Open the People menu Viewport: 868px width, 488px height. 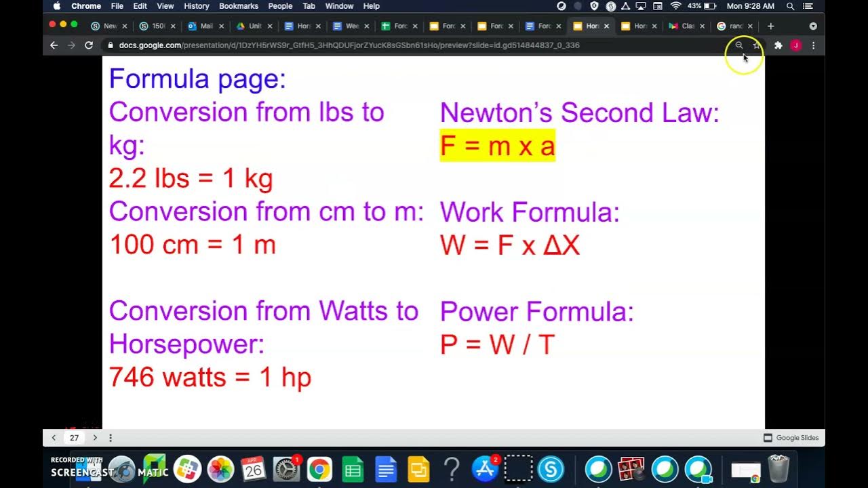click(x=280, y=6)
